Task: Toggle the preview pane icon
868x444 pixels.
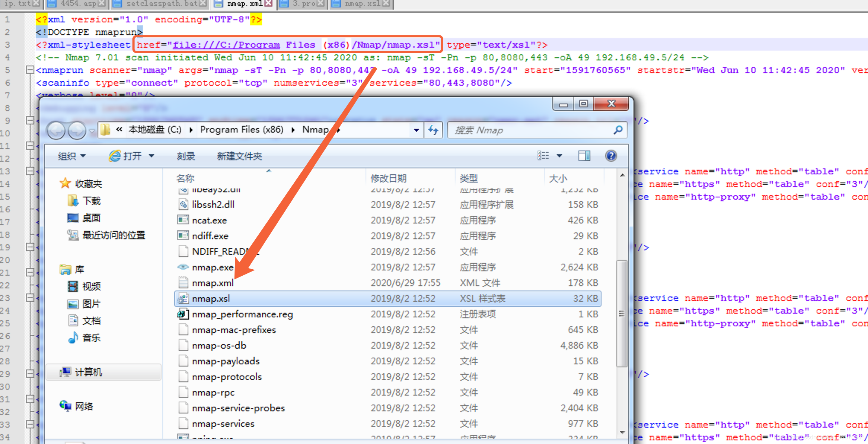Action: (584, 156)
